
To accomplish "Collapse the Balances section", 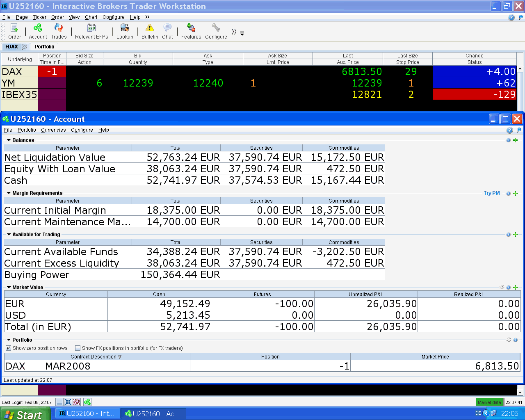I will tap(9, 140).
